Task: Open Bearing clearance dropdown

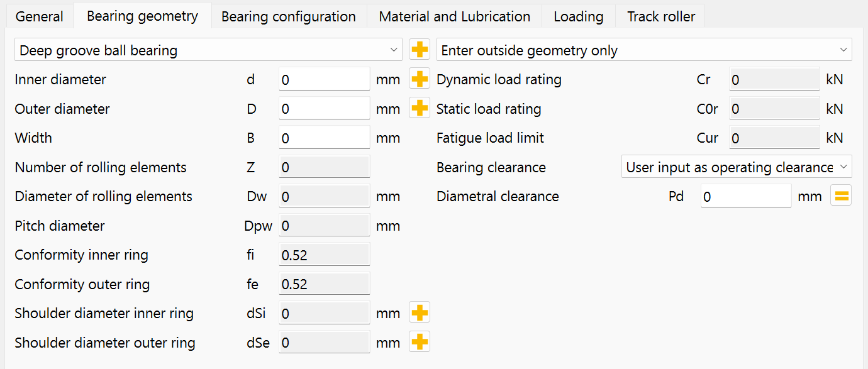Action: 737,167
